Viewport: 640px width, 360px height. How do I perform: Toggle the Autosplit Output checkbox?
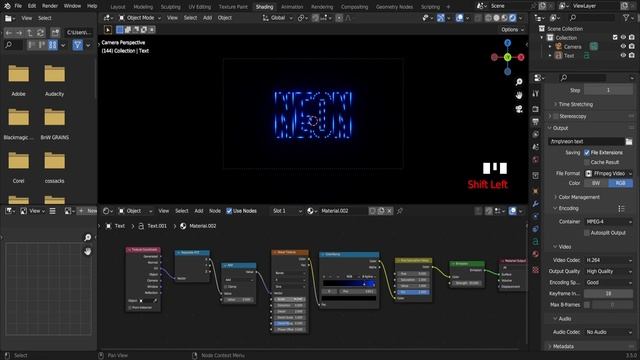587,233
